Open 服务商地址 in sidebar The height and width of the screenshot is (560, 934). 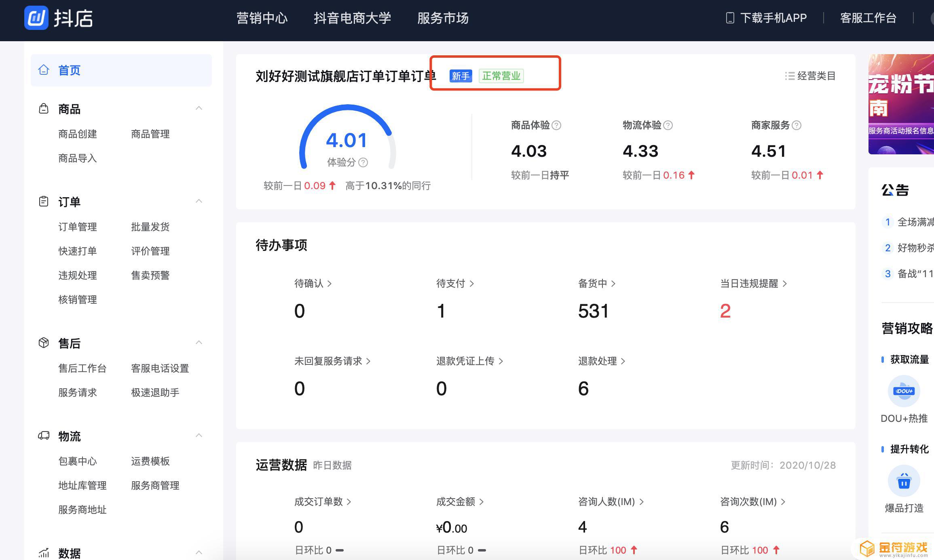point(82,510)
